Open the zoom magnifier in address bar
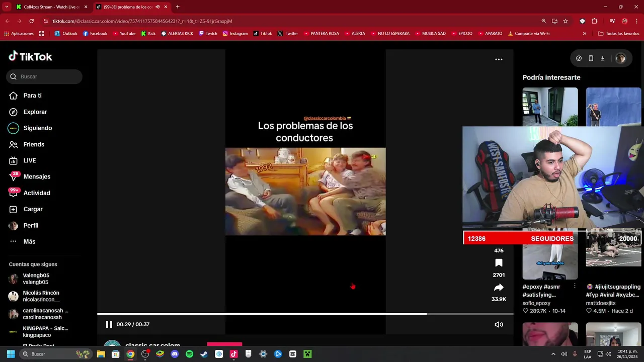The height and width of the screenshot is (362, 644). click(x=544, y=21)
